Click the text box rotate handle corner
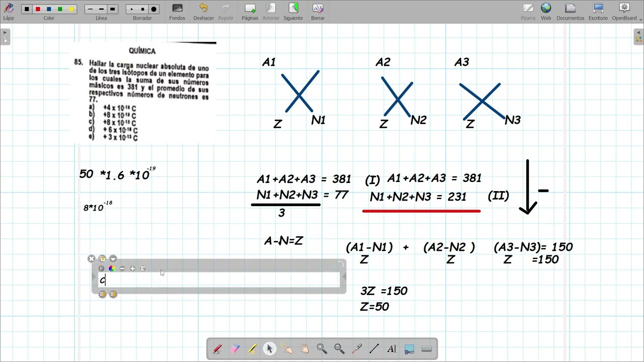644x362 pixels. (341, 264)
